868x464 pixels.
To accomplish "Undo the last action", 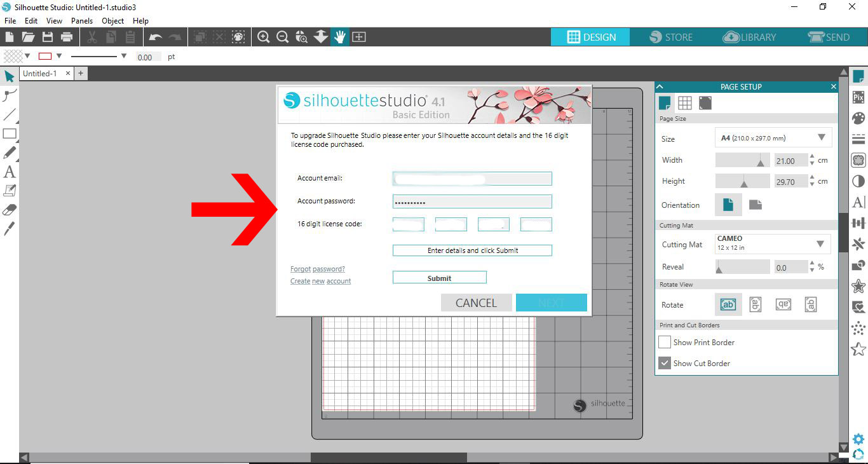I will pos(155,37).
